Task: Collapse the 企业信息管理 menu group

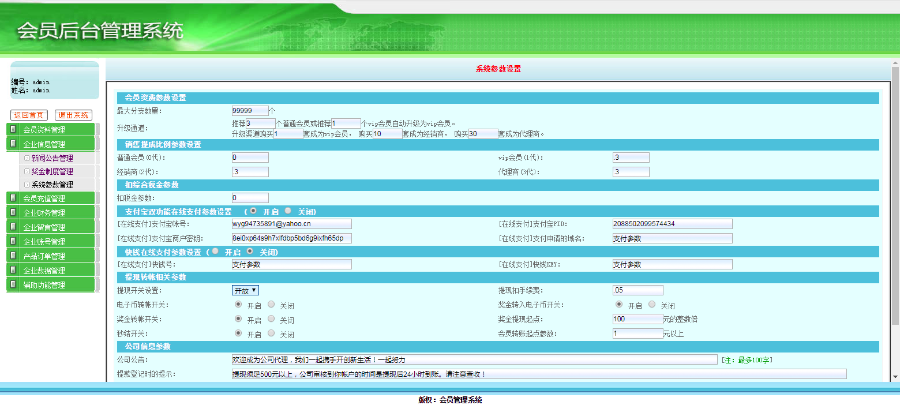Action: pyautogui.click(x=50, y=144)
